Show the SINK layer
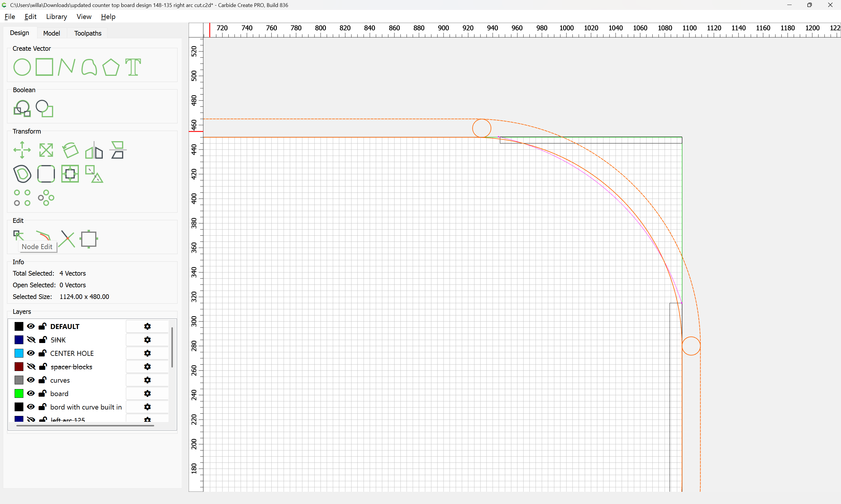This screenshot has width=841, height=504. [31, 339]
